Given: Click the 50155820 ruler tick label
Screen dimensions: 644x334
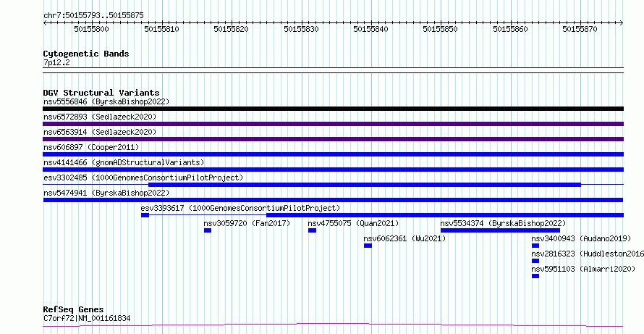Looking at the screenshot, I should tap(232, 29).
